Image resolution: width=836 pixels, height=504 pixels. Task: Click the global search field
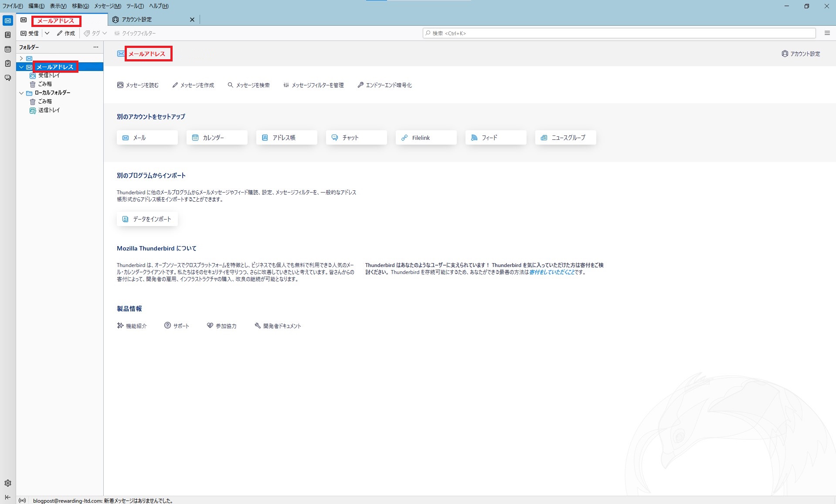(619, 33)
